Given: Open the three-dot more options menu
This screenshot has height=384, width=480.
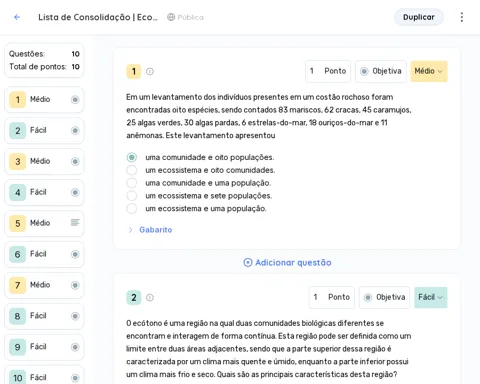Looking at the screenshot, I should [x=462, y=17].
